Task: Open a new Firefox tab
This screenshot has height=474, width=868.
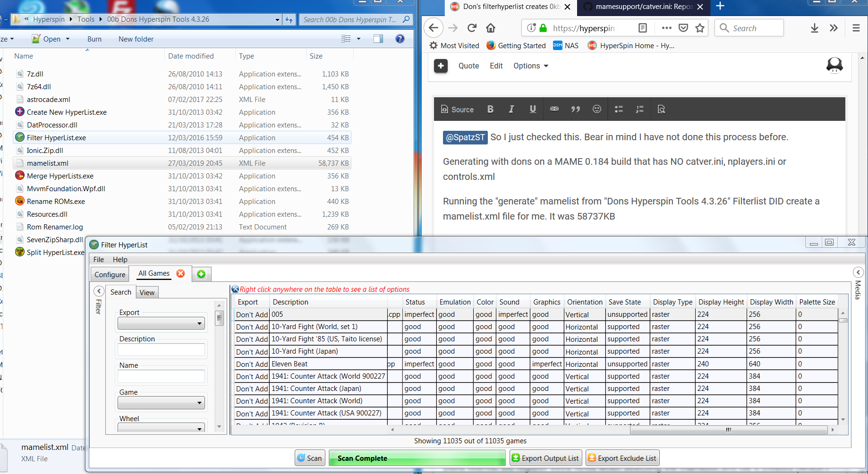Action: click(720, 6)
